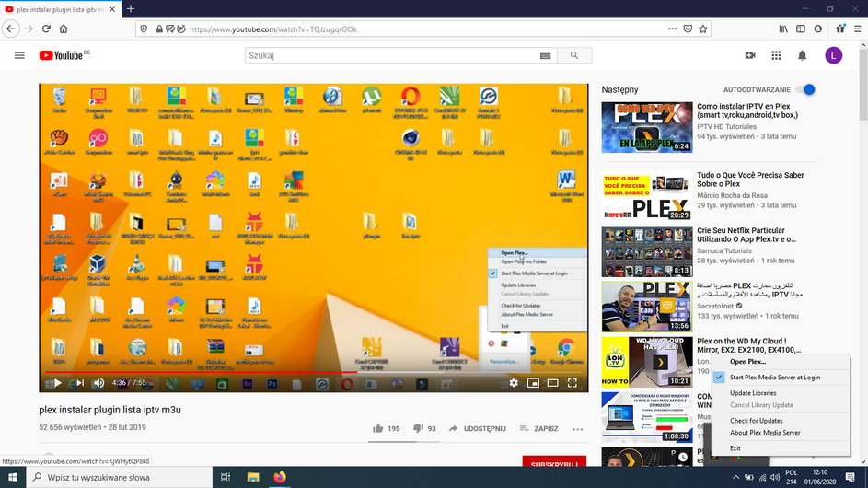The image size is (868, 488).
Task: Open the Firefox account icon
Action: pyautogui.click(x=817, y=29)
